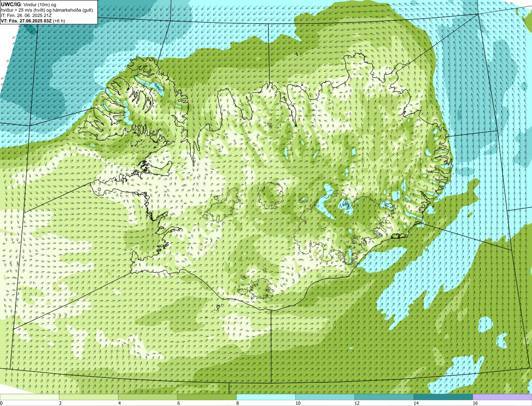
Task: Click the 14–16 m/s dark teal legend swatch
Action: tap(443, 397)
